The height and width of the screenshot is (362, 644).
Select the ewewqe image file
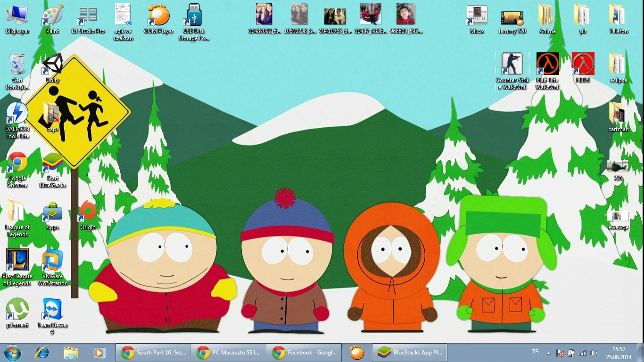[618, 220]
